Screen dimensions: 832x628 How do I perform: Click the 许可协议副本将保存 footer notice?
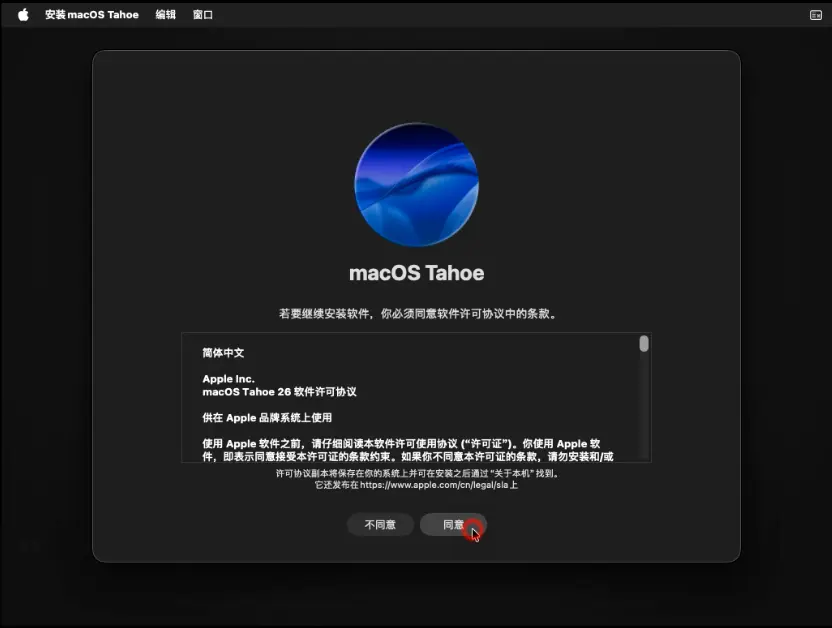pos(416,473)
